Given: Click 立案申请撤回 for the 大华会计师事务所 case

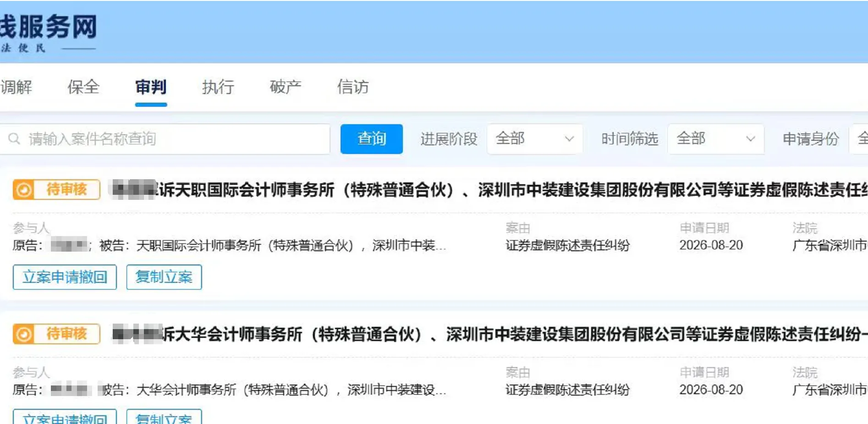Looking at the screenshot, I should (65, 417).
